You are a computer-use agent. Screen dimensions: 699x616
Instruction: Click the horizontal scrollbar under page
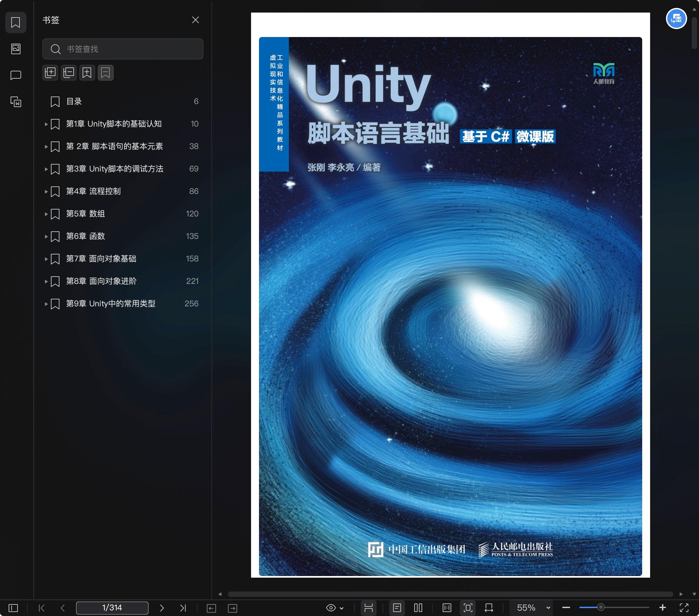pos(450,594)
